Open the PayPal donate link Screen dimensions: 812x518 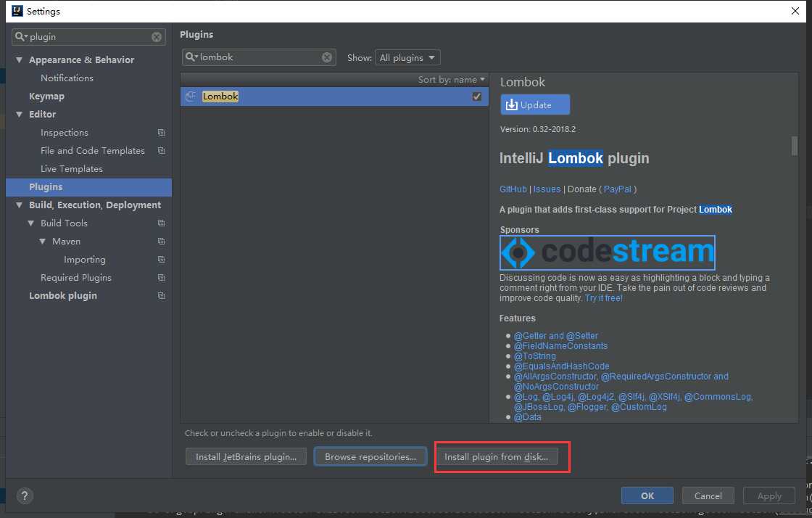[617, 189]
